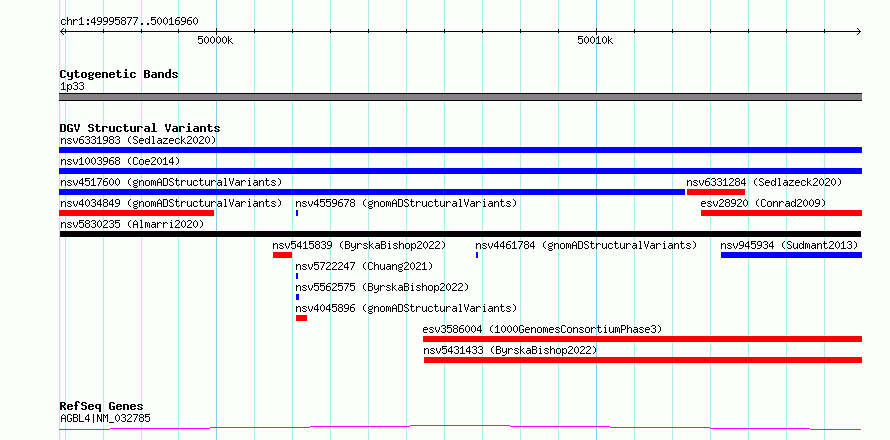Viewport: 890px width, 440px height.
Task: Click the nsv5431433 (ByrskaBishop2022) label
Action: 510,350
